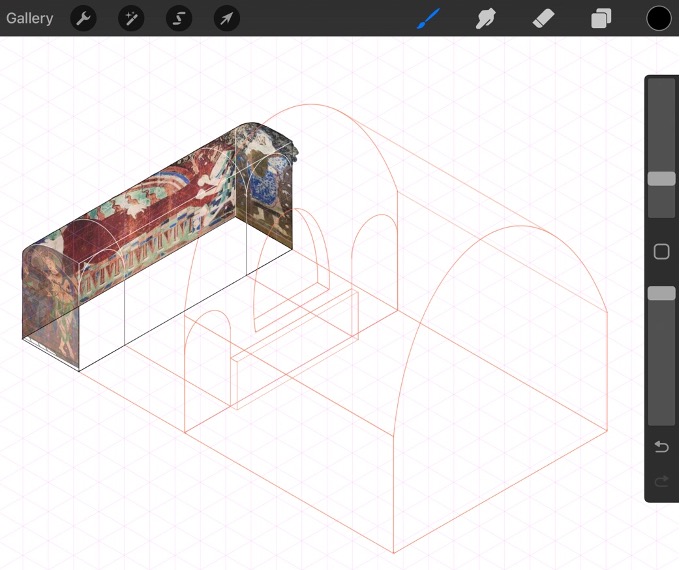
Task: Select the Smudge tool
Action: point(486,19)
